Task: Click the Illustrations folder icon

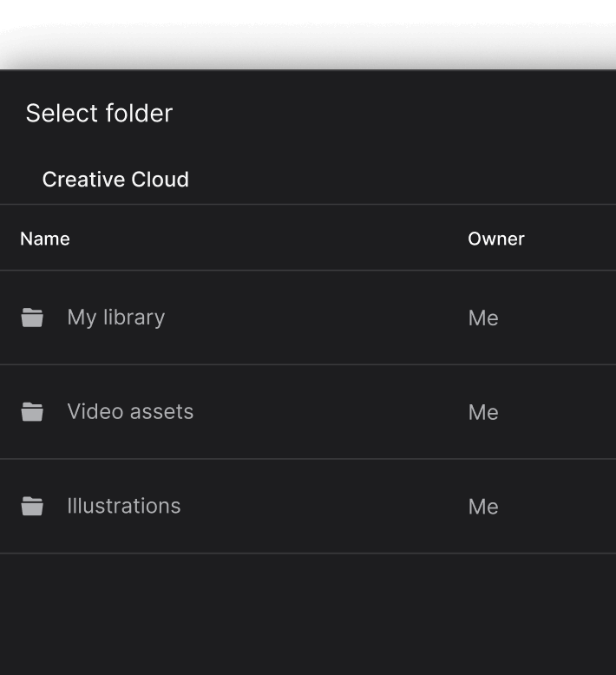Action: point(32,507)
